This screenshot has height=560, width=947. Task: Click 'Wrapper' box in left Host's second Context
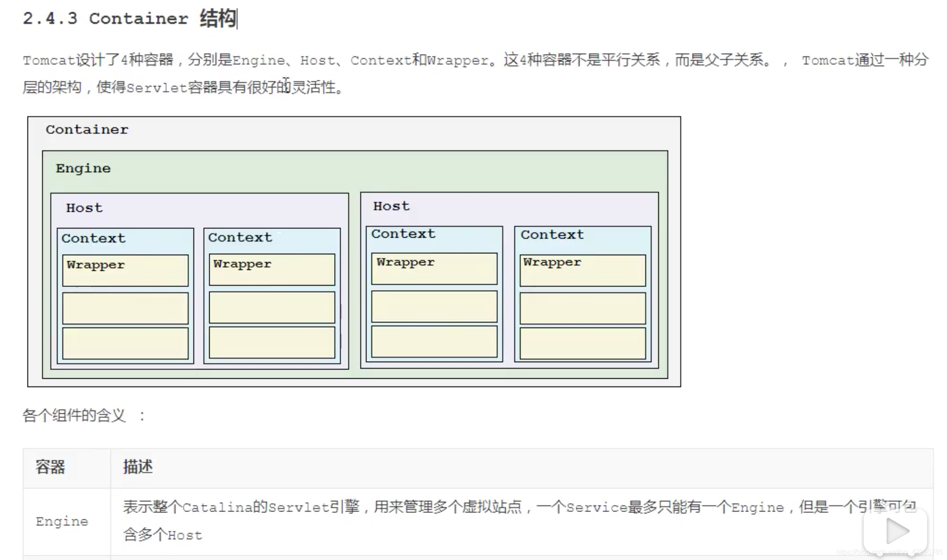click(x=272, y=270)
